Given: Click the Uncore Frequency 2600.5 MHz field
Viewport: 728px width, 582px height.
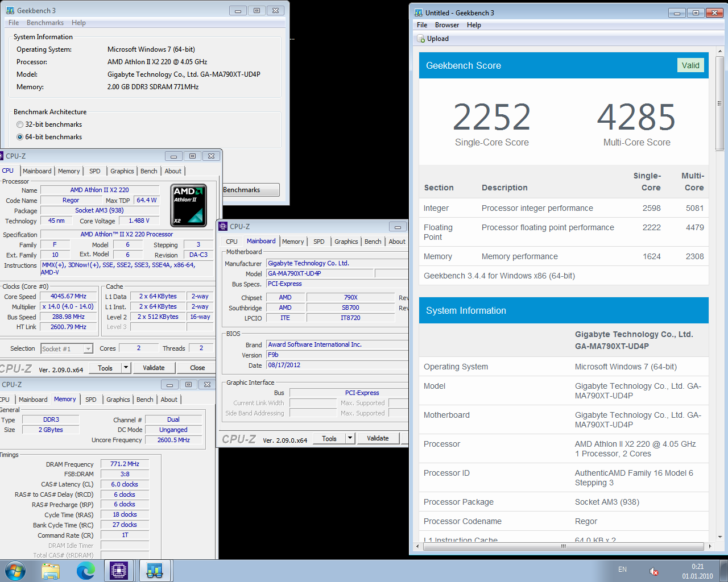Looking at the screenshot, I should tap(173, 440).
